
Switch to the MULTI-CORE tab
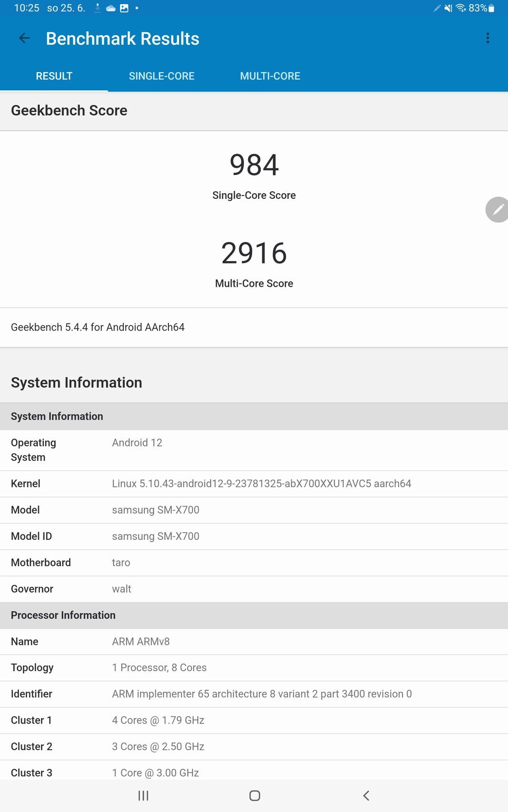270,76
